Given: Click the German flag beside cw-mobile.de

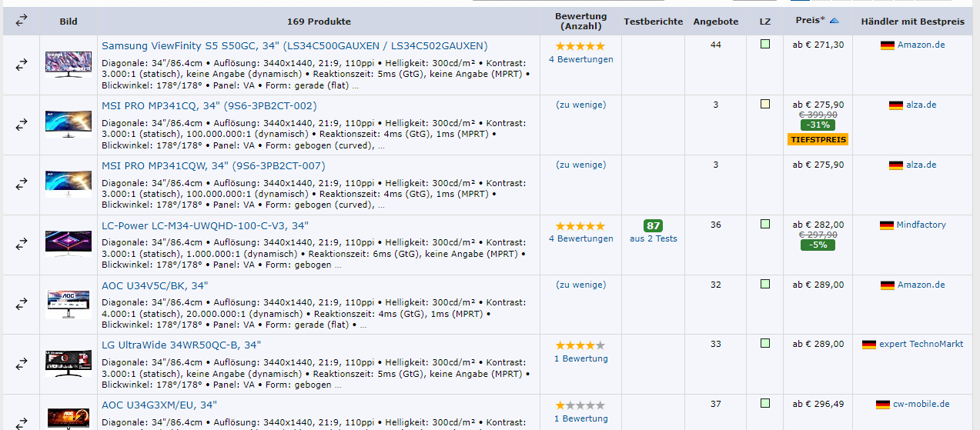Looking at the screenshot, I should tap(883, 405).
